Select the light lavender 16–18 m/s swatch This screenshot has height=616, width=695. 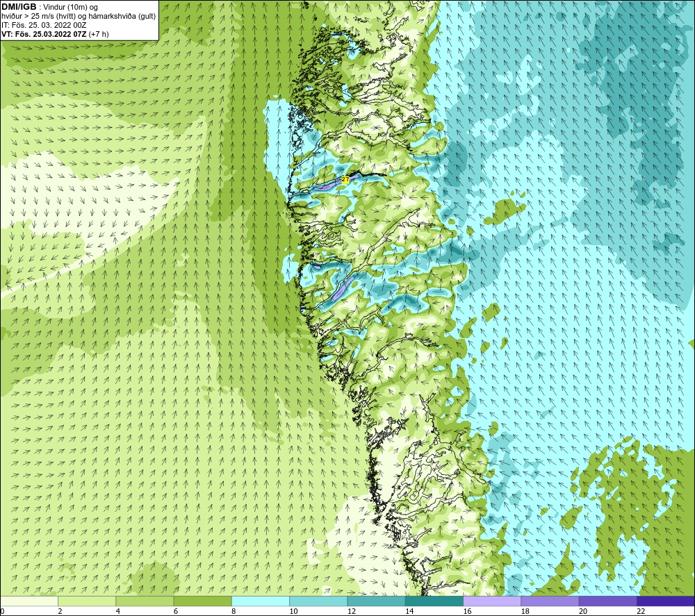492,601
